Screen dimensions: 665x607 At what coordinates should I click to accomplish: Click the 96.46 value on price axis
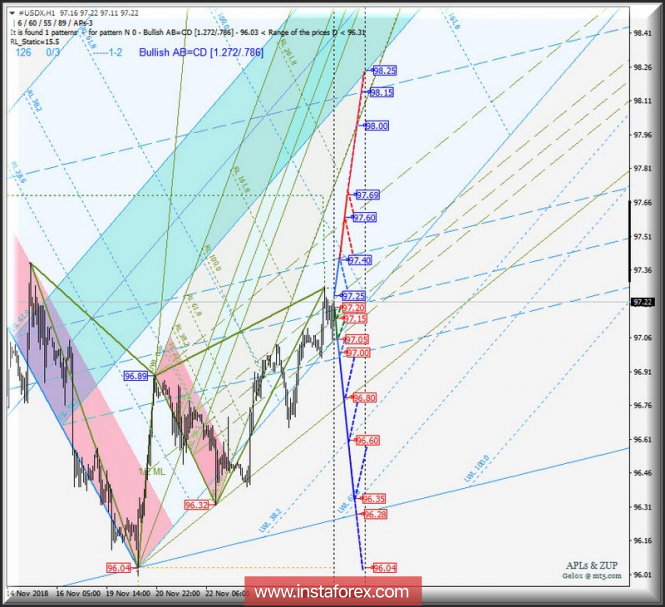[643, 473]
